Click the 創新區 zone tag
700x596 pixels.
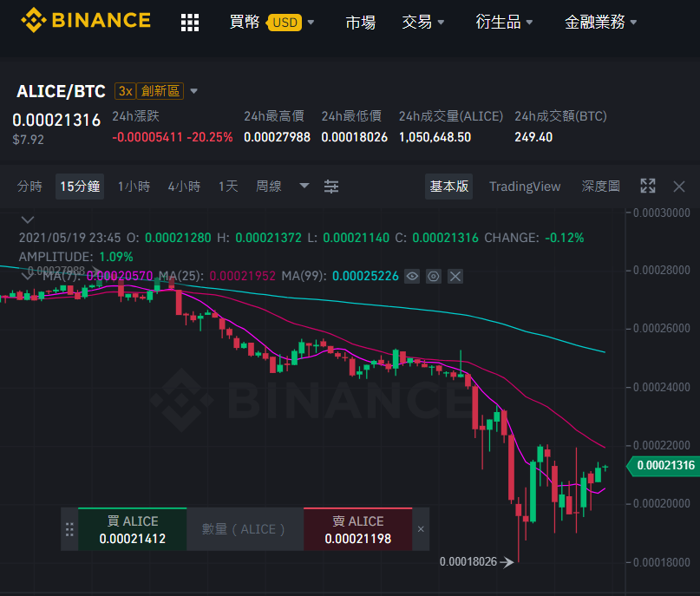coord(160,91)
